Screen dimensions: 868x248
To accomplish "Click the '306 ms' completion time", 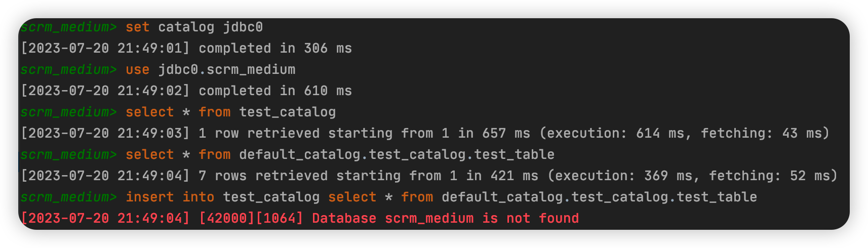I will tap(328, 48).
